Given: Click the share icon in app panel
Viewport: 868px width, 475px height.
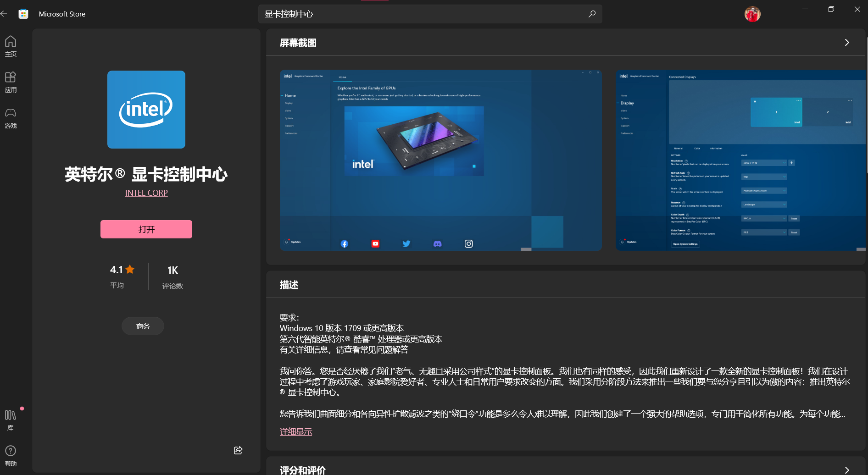Looking at the screenshot, I should (x=238, y=450).
